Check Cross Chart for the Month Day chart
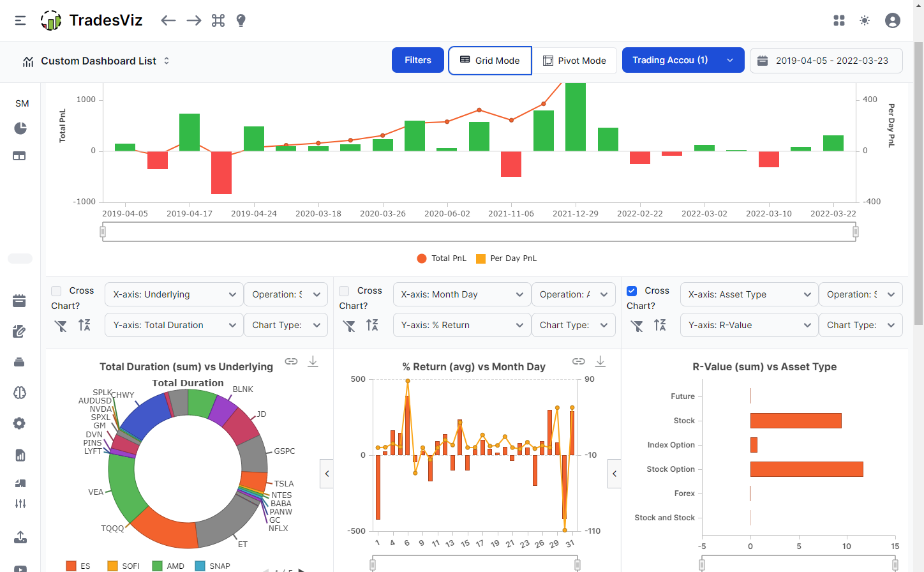The width and height of the screenshot is (924, 572). pyautogui.click(x=344, y=290)
